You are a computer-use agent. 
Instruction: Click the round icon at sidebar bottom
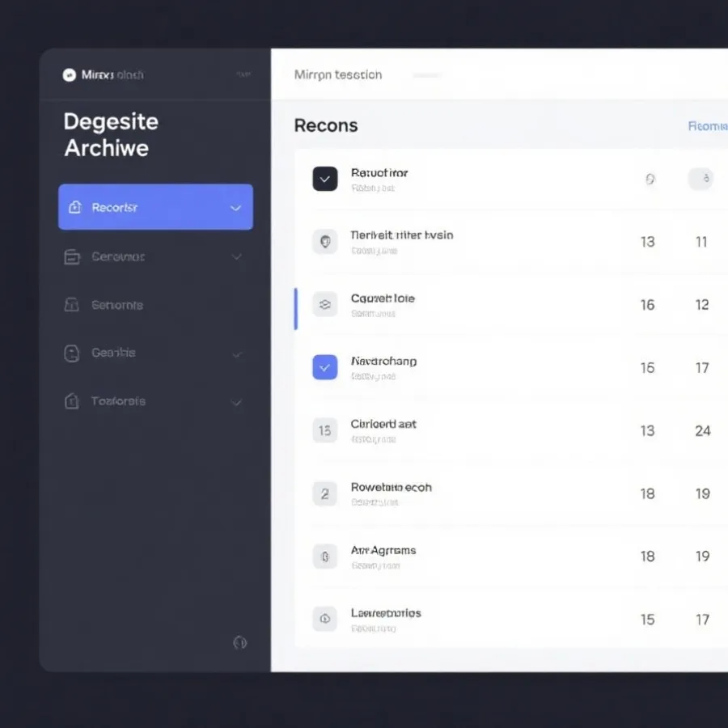[x=239, y=642]
